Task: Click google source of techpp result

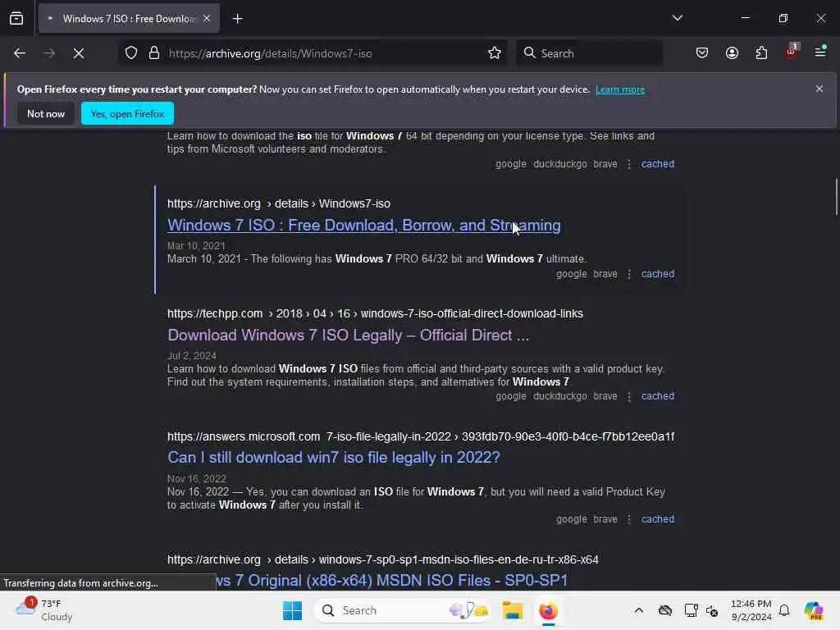Action: (x=510, y=396)
